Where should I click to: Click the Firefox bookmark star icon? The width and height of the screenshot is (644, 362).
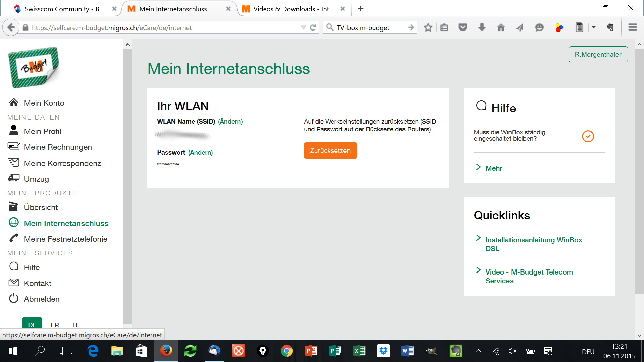(x=428, y=27)
